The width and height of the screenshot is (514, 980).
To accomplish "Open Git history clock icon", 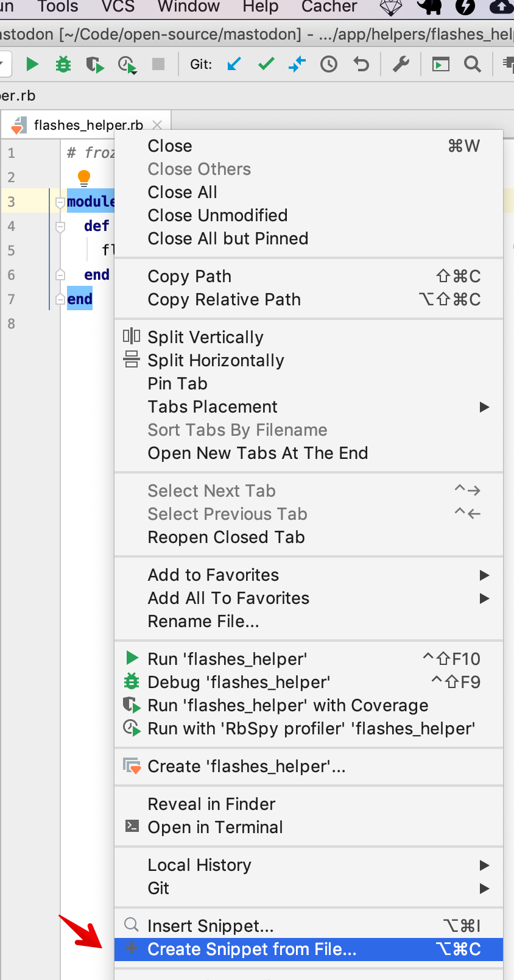I will coord(329,64).
